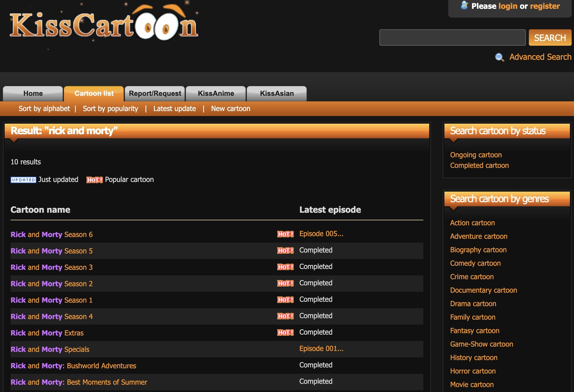Click the HOT badge on Extras row
Image resolution: width=574 pixels, height=392 pixels.
285,333
